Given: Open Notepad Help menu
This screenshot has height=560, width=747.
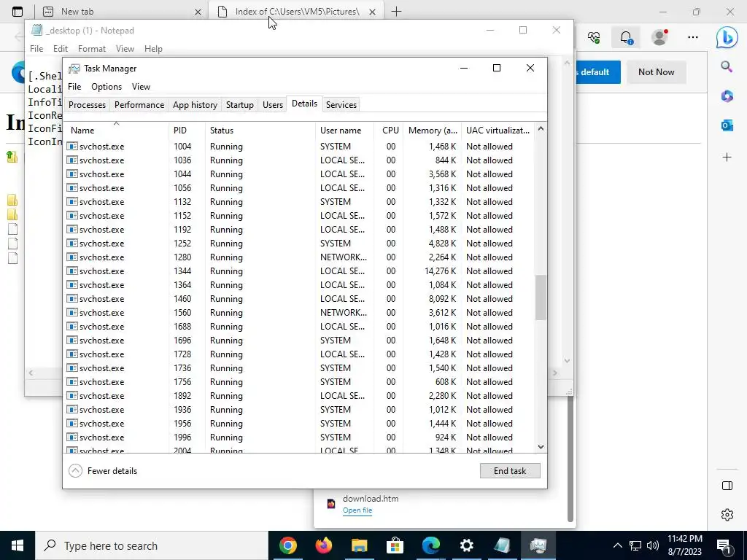Looking at the screenshot, I should point(153,49).
